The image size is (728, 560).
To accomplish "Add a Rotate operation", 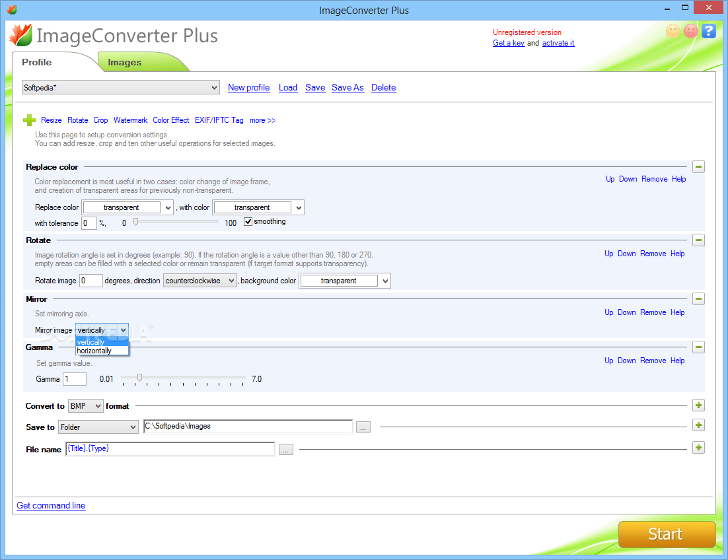I will [77, 120].
